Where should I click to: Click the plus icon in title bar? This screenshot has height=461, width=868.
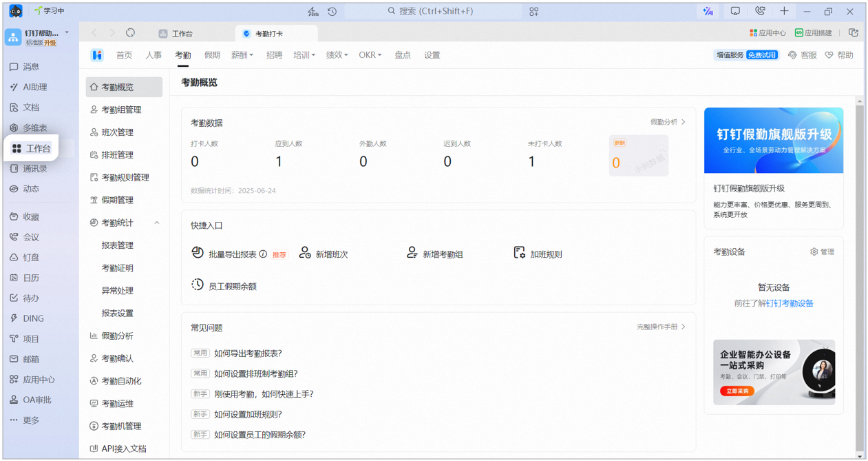784,11
